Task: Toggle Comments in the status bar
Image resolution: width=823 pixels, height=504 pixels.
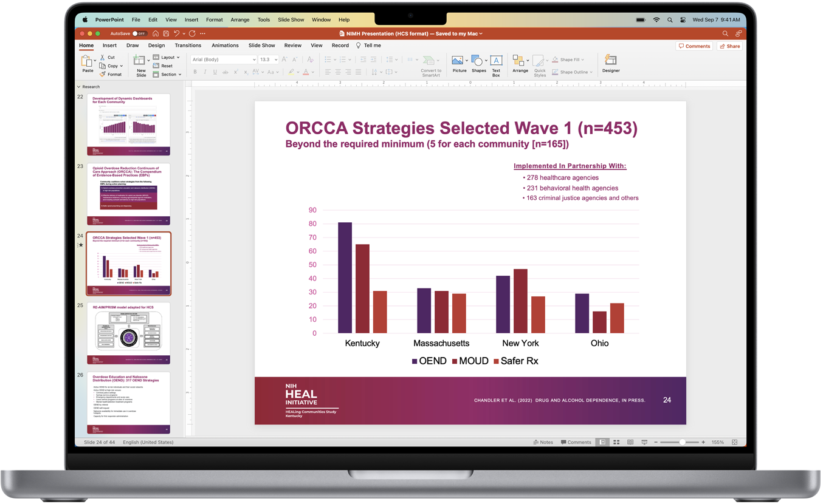Action: (576, 442)
